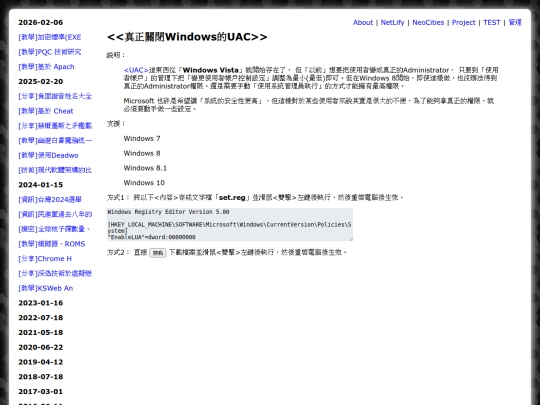
Task: Open the sidebar article mentioning EXE
Action: pyautogui.click(x=50, y=37)
